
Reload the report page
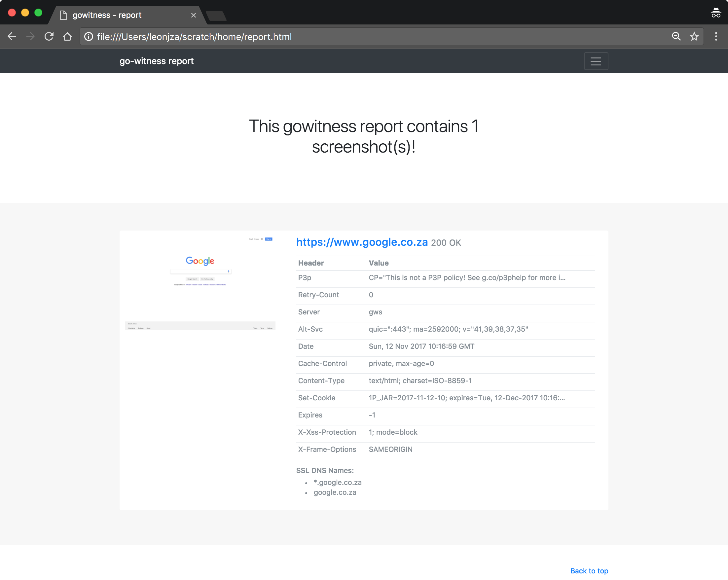(x=49, y=36)
